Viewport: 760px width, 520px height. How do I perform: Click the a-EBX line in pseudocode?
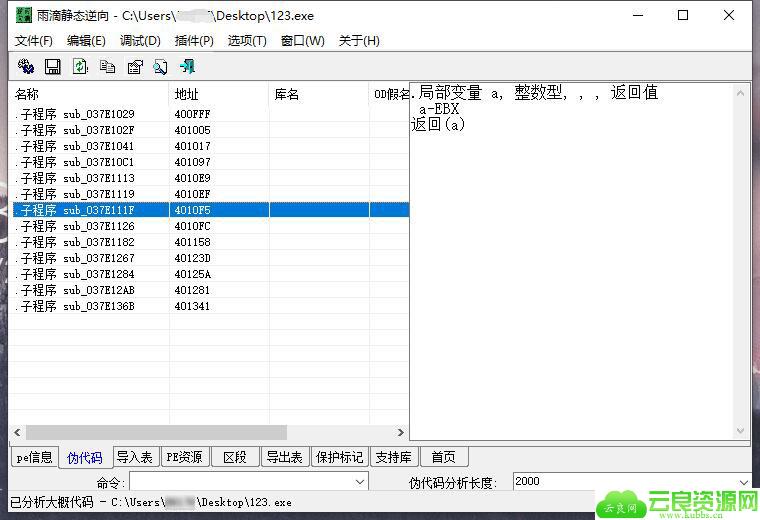click(439, 109)
